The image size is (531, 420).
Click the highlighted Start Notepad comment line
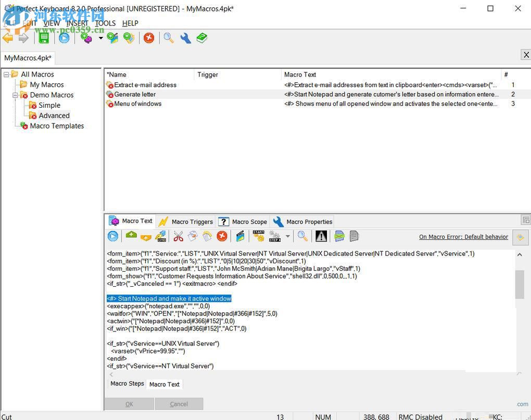point(169,299)
